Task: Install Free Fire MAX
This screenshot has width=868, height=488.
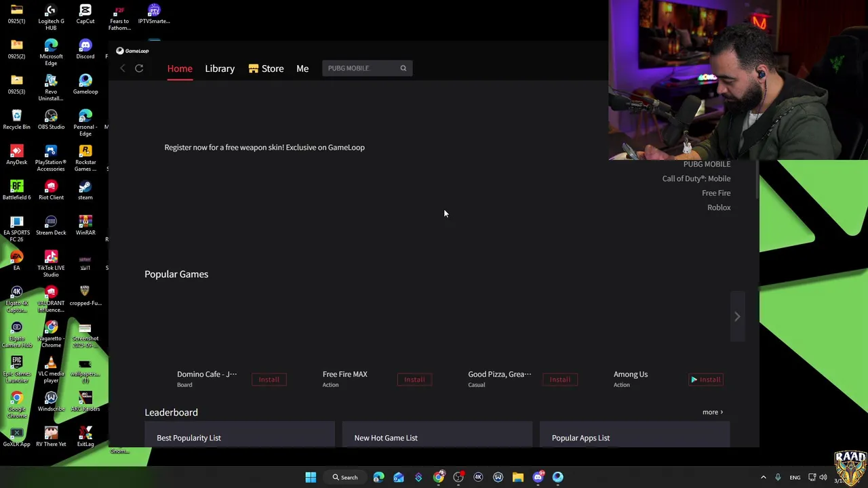Action: point(414,380)
